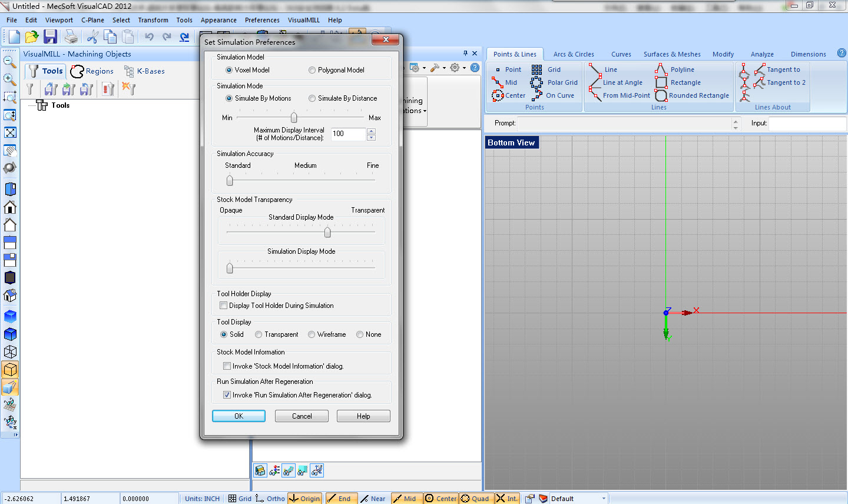
Task: Click the Simulation Display Mode slider handle
Action: pyautogui.click(x=230, y=268)
